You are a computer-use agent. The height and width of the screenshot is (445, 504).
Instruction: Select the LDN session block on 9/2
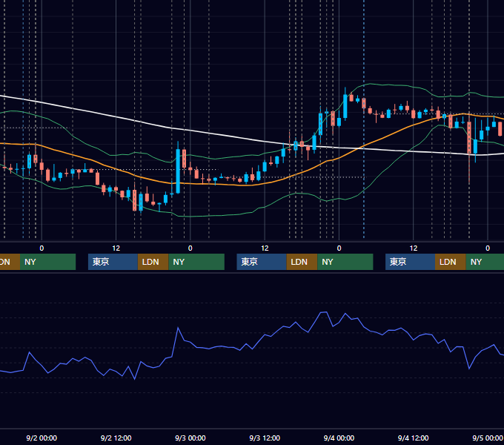click(x=153, y=262)
